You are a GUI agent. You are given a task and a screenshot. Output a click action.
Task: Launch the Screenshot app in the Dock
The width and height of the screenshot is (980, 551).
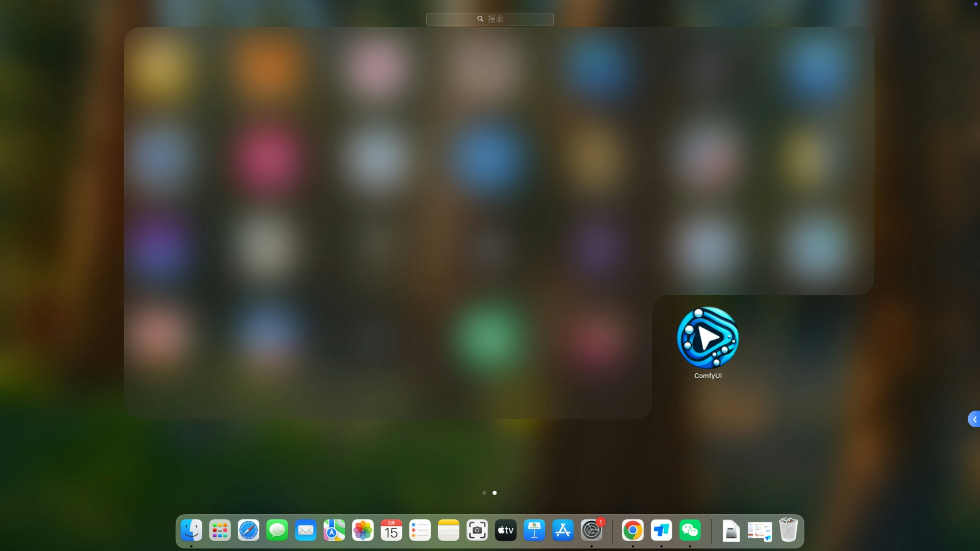pos(477,530)
